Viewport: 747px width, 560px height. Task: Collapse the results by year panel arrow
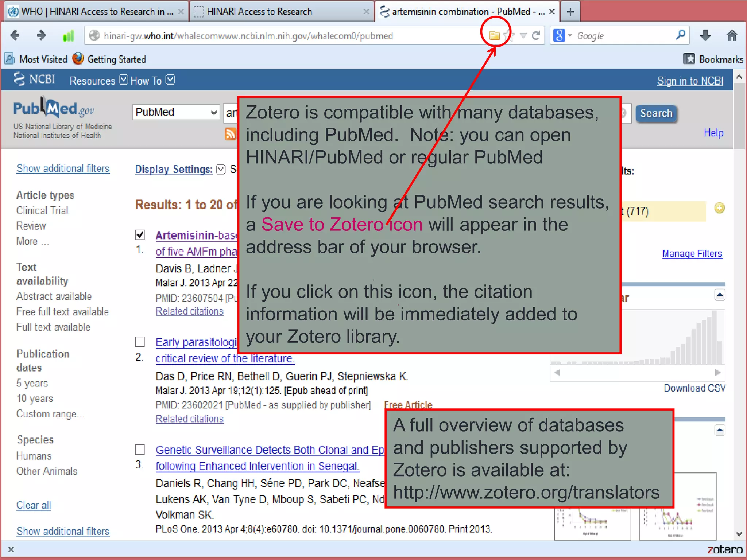click(720, 295)
